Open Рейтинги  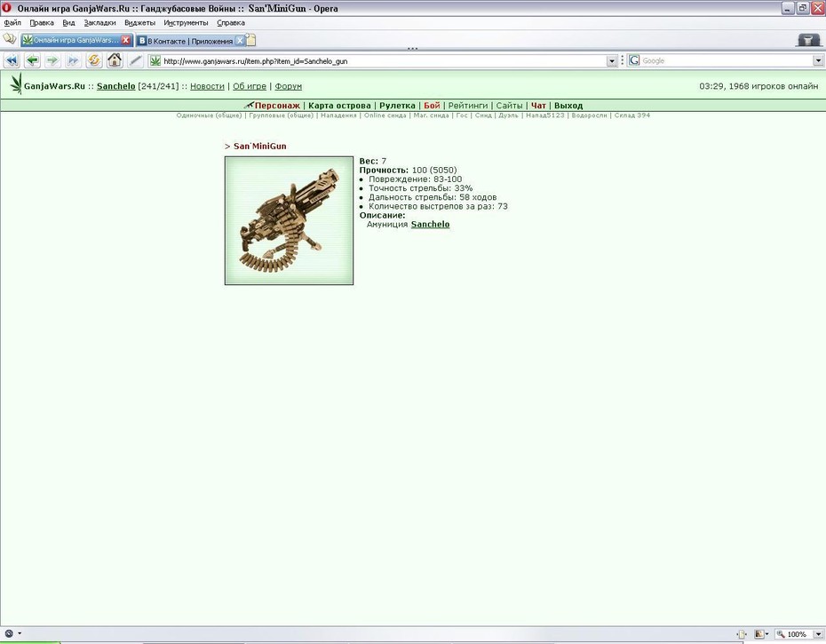coord(468,106)
